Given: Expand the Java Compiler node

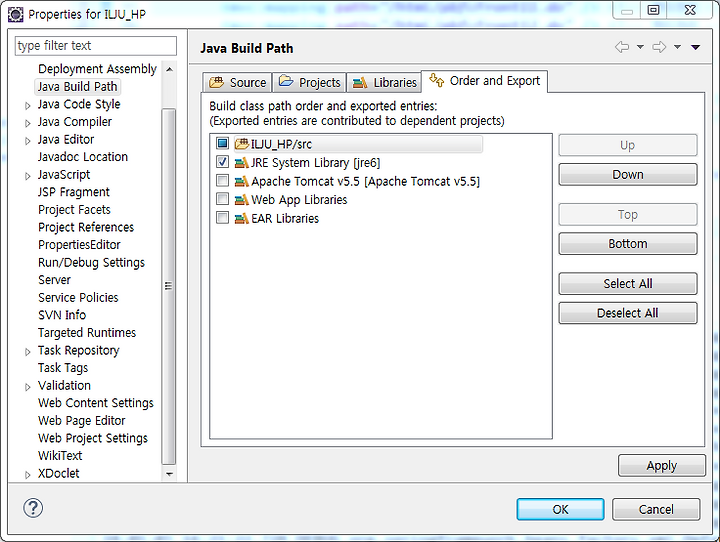Looking at the screenshot, I should pyautogui.click(x=28, y=123).
